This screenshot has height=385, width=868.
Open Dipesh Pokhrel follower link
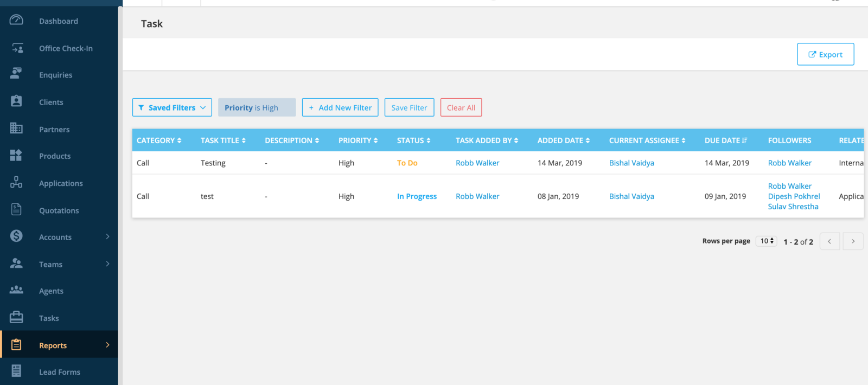794,196
